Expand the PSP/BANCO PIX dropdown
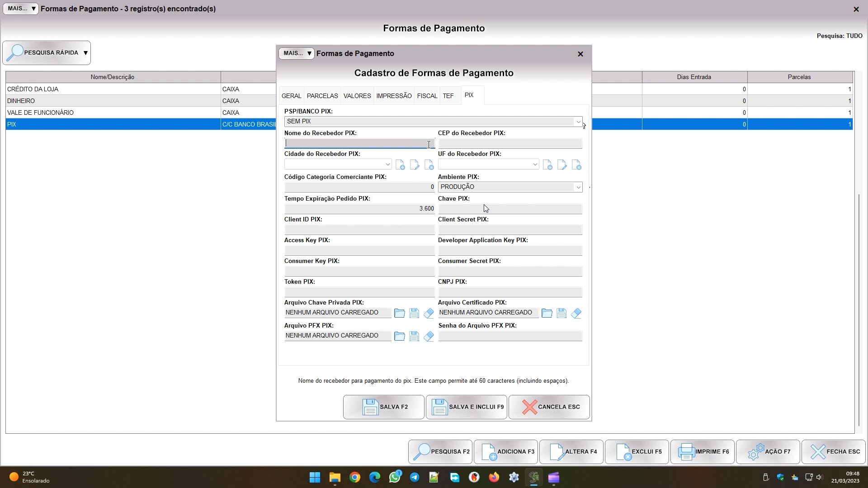This screenshot has width=868, height=488. (578, 122)
